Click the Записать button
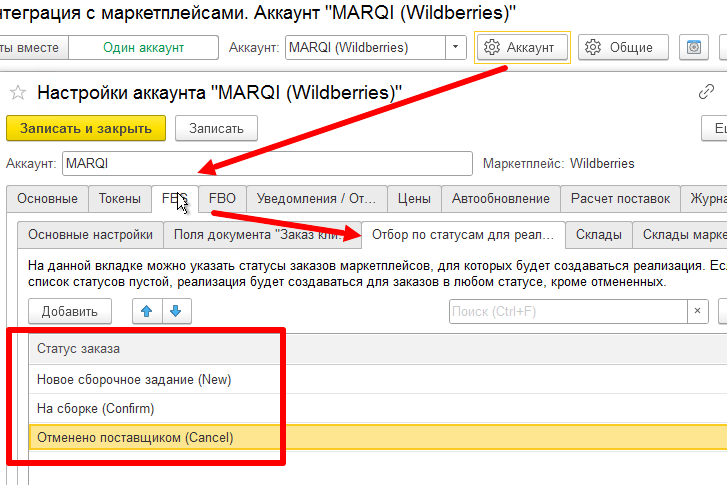The height and width of the screenshot is (485, 727). [x=216, y=128]
